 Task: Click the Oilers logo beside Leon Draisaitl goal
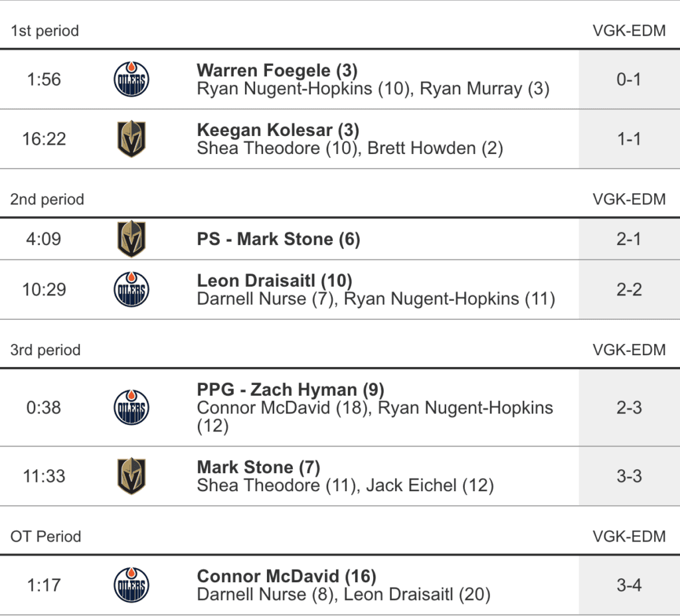click(x=131, y=290)
